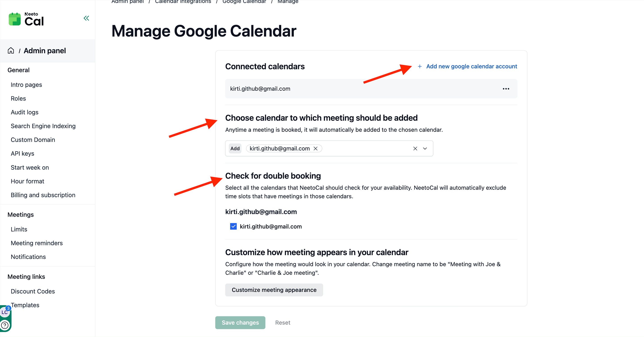Clear all selections in calendar dropdown
Screen dimensions: 644x337
415,149
